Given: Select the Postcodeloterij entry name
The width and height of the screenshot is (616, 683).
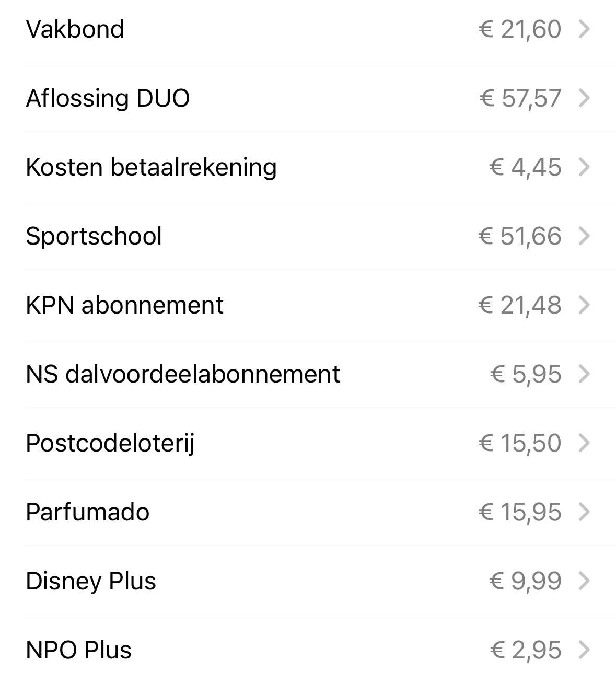Looking at the screenshot, I should [110, 444].
